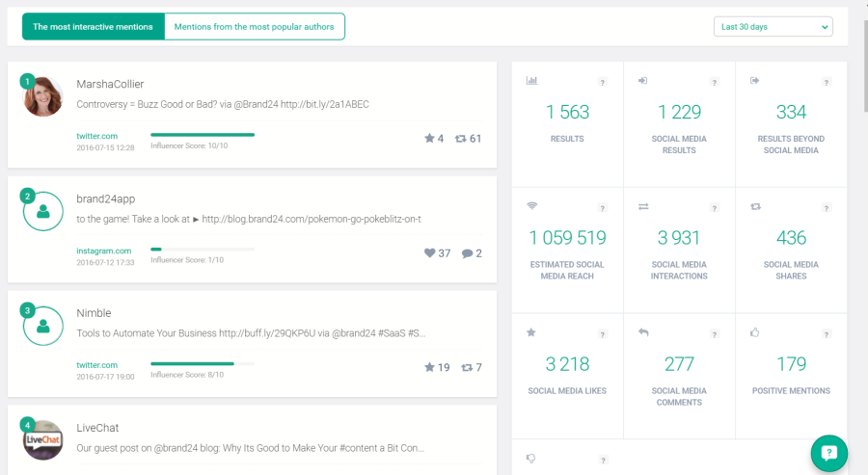
Task: Click reply arrow icon in Social Media Comments tile
Action: [643, 332]
